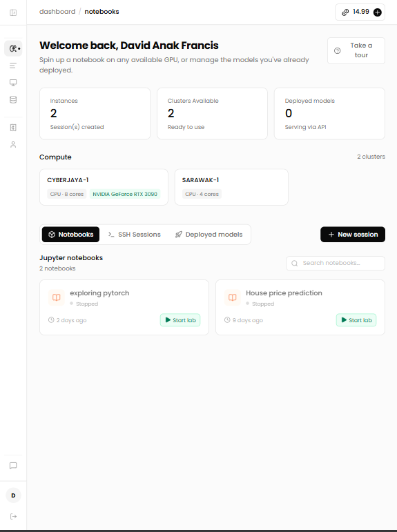Image resolution: width=397 pixels, height=532 pixels.
Task: Click the 2 clusters count text
Action: pyautogui.click(x=371, y=157)
